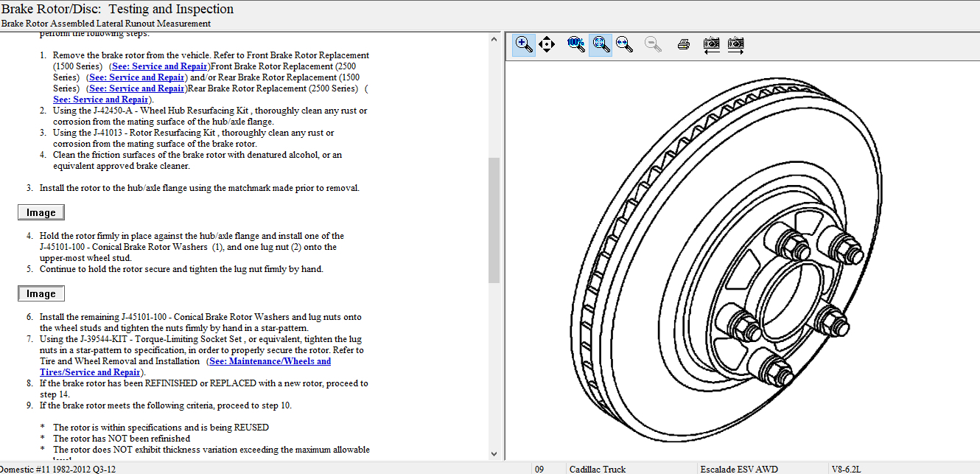
Task: Click the text pane vertical scrollbar thumb
Action: click(x=494, y=220)
